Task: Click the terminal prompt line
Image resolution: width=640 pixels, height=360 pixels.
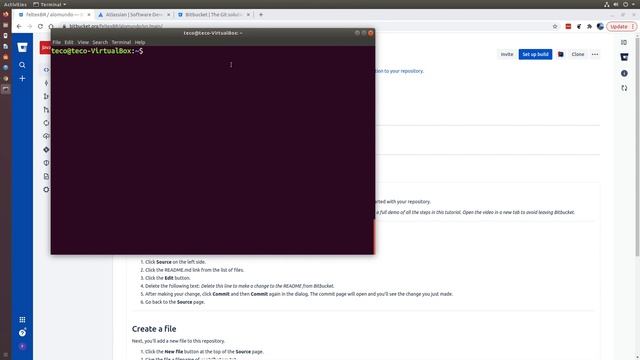Action: (x=97, y=51)
